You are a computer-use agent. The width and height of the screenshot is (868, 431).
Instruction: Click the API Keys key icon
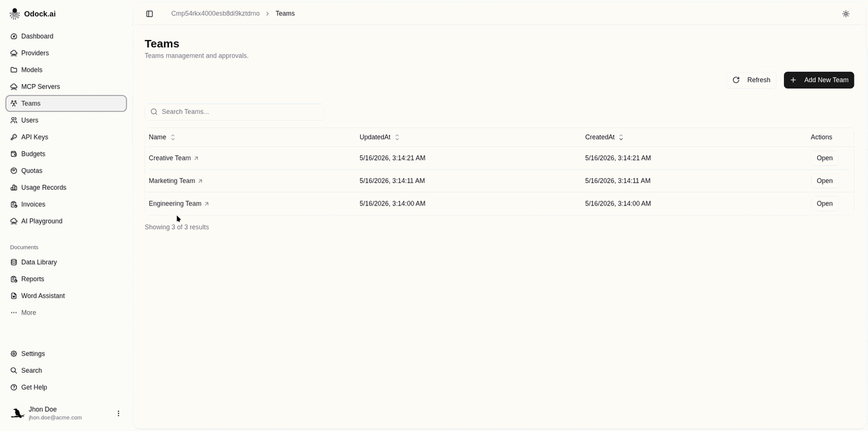[14, 137]
